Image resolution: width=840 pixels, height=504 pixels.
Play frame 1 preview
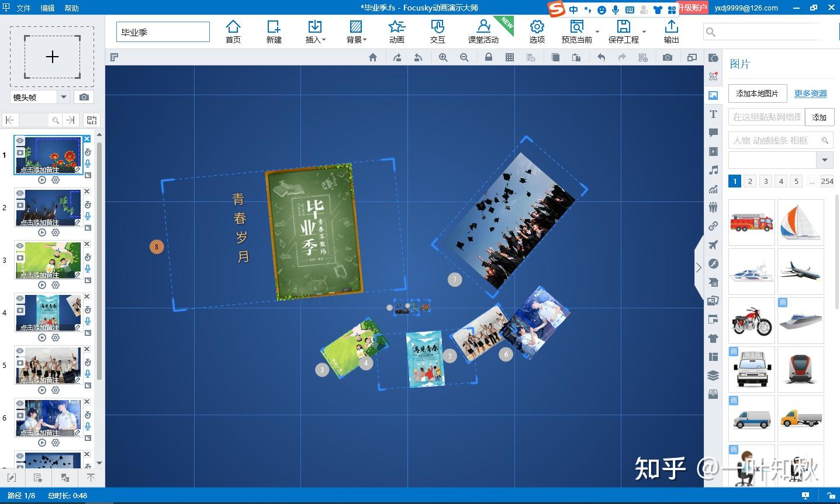click(42, 180)
